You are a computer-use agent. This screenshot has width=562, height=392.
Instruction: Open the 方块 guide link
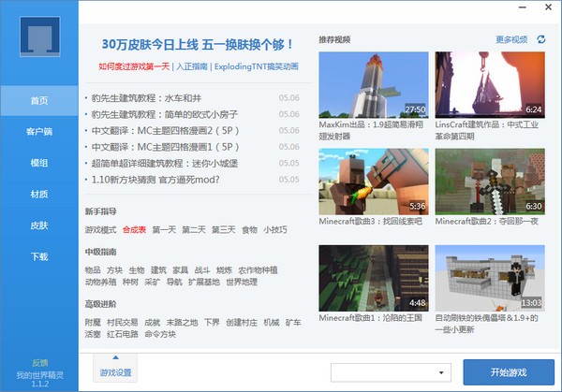114,270
